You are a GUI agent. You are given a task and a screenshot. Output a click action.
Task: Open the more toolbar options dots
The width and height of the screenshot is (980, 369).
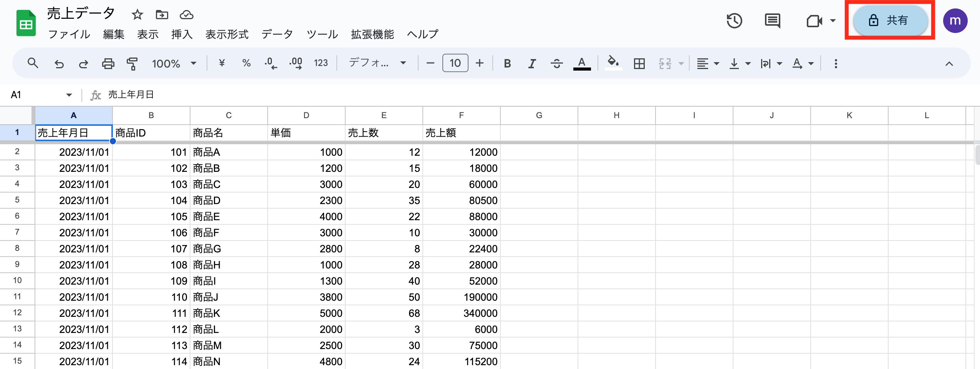click(x=836, y=63)
